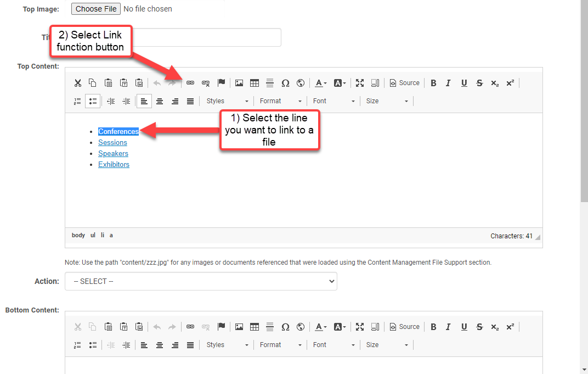Insert image using Top Content toolbar

239,83
